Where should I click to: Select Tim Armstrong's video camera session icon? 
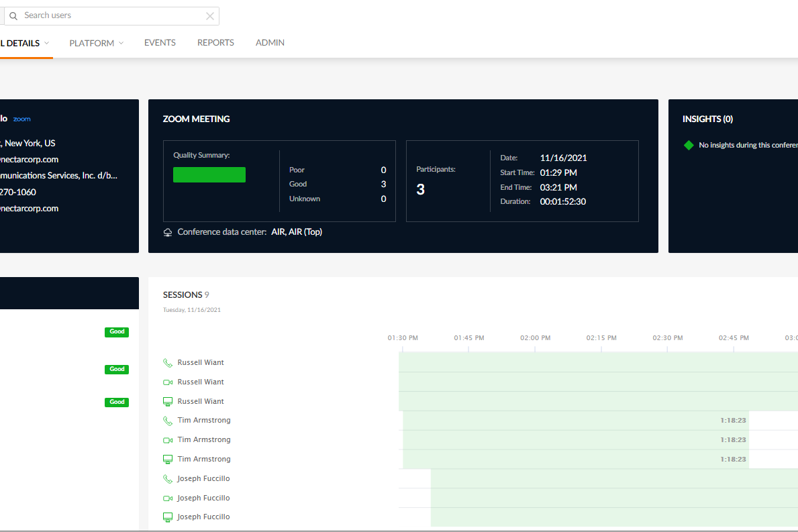167,440
